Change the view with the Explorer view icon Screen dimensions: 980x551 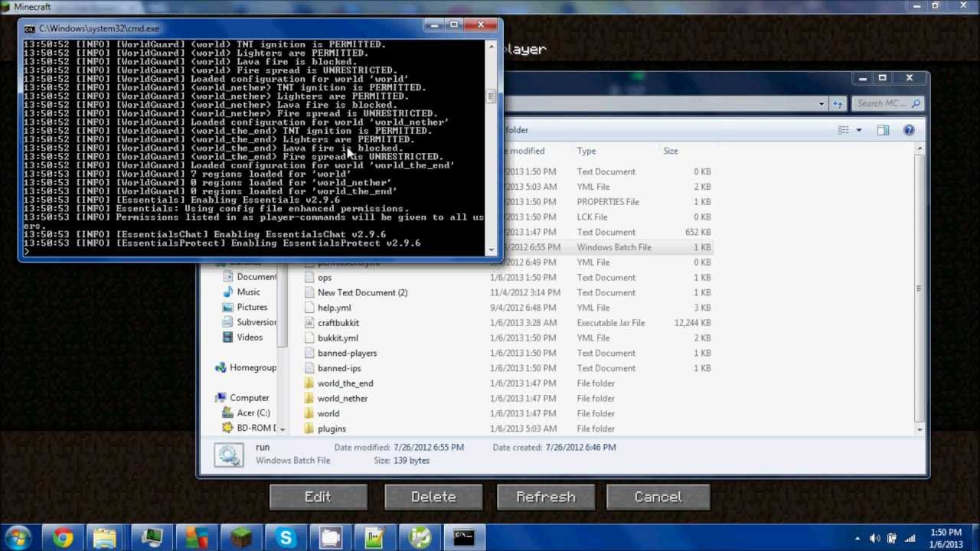(843, 130)
